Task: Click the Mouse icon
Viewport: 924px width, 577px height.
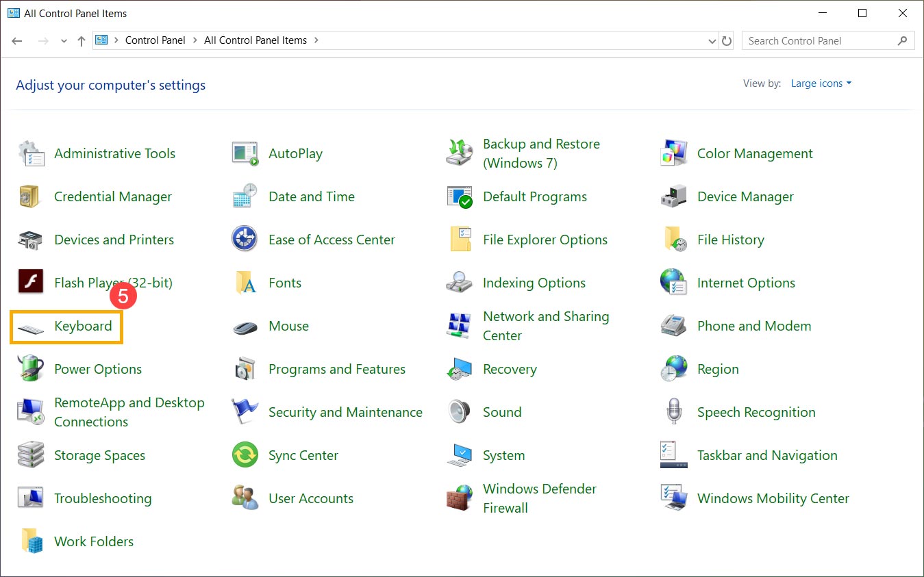Action: click(245, 326)
